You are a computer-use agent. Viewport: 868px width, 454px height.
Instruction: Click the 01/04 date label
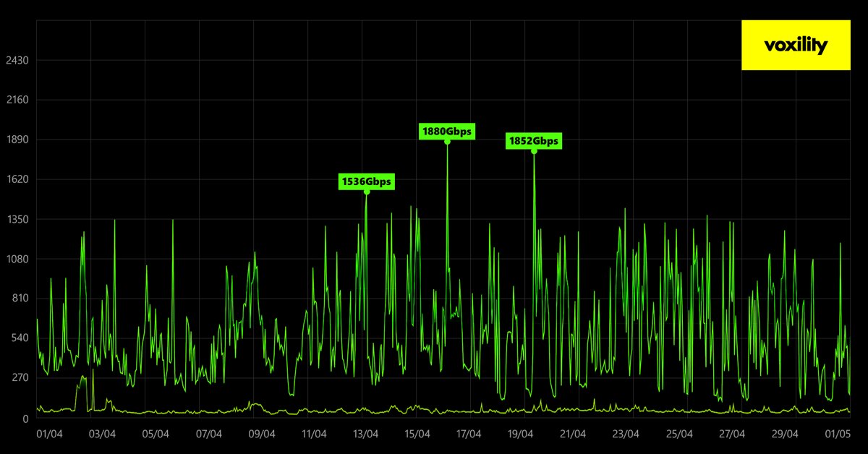[x=49, y=434]
